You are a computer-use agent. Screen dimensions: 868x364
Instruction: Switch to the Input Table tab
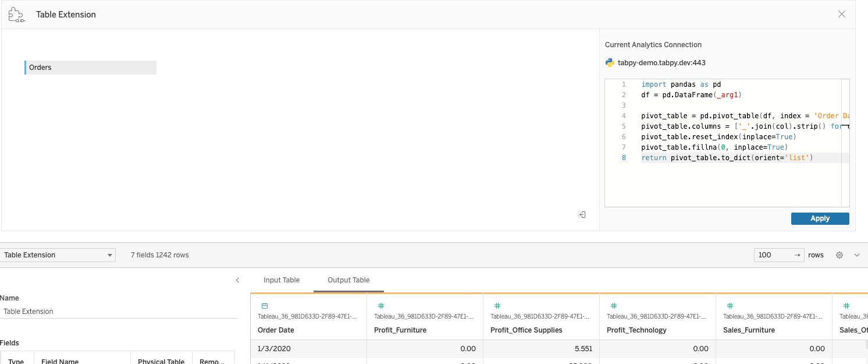pyautogui.click(x=282, y=280)
